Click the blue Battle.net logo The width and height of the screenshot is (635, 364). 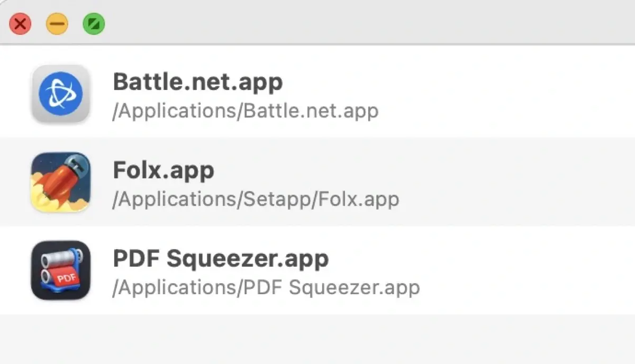coord(60,93)
